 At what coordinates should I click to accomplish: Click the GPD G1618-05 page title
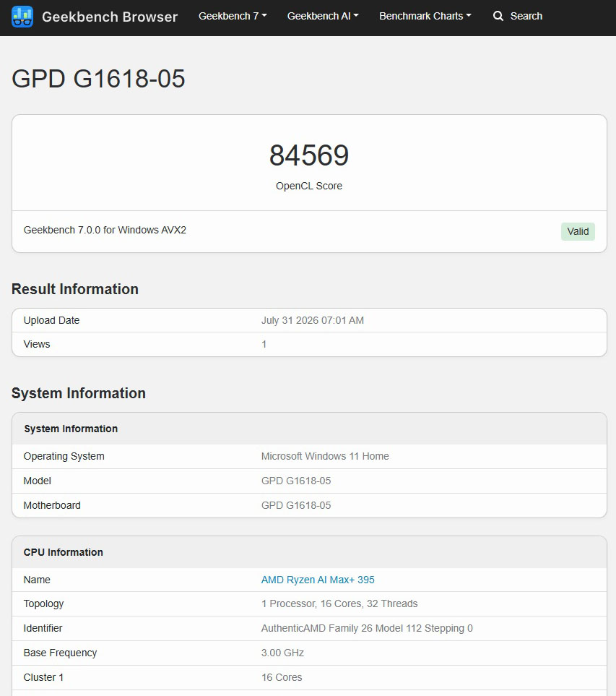(98, 79)
